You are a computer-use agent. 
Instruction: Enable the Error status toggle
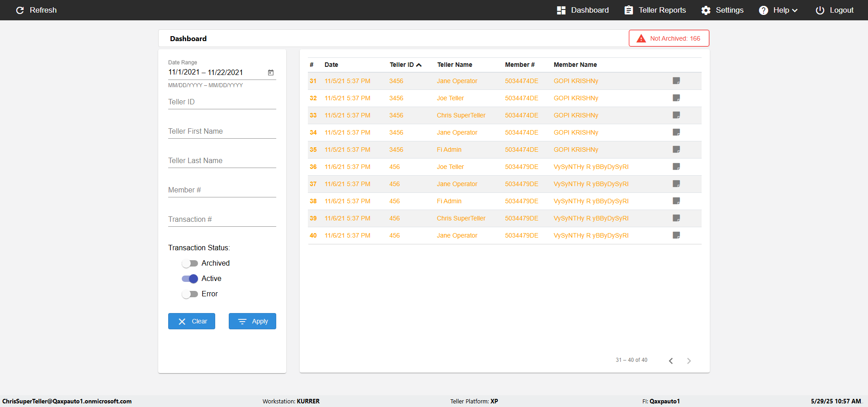[x=190, y=294]
